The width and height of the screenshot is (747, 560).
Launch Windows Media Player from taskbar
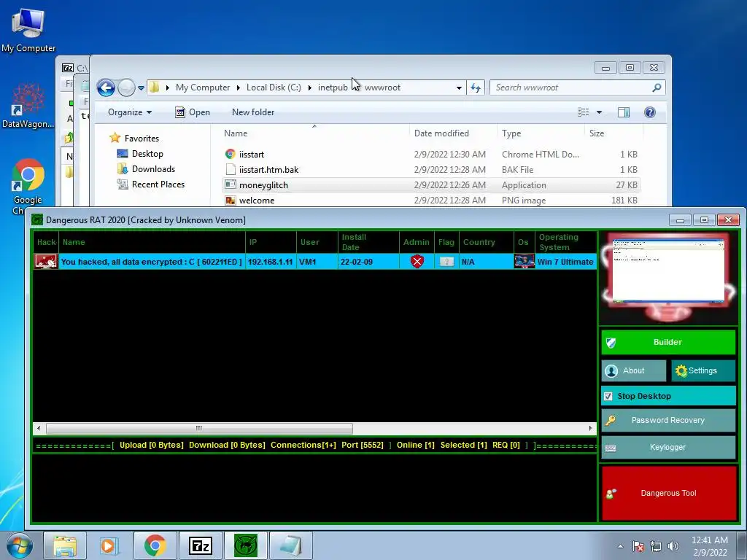click(109, 545)
